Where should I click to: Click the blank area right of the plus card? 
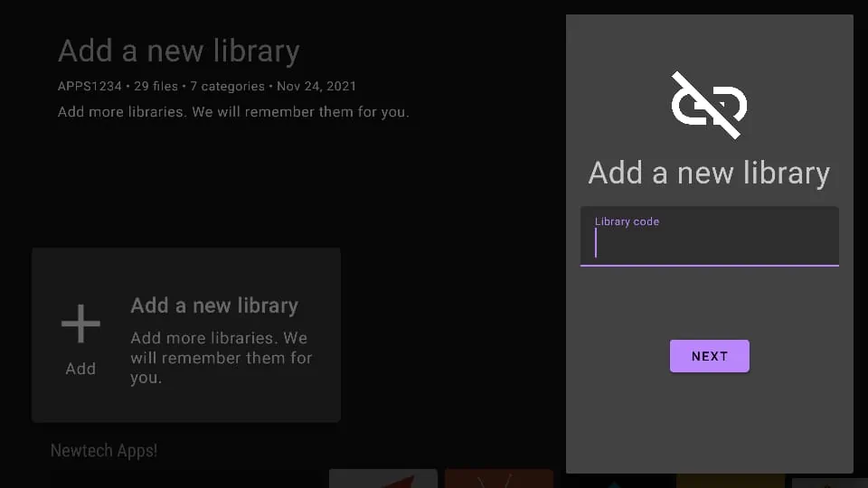452,334
